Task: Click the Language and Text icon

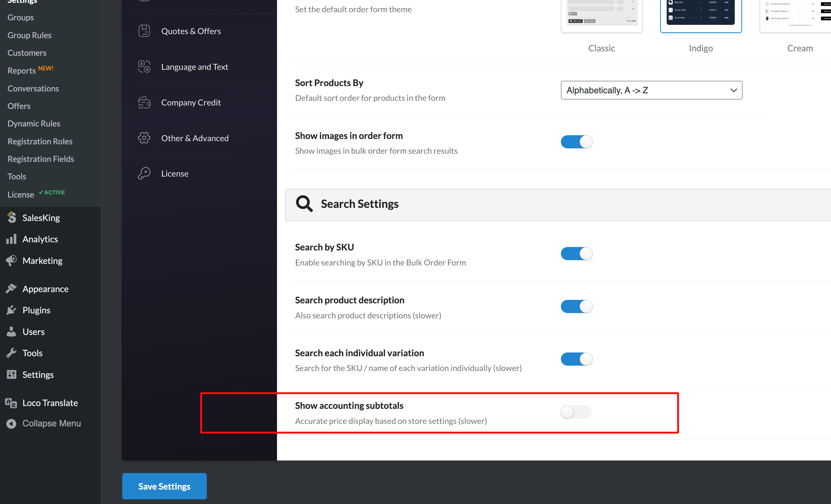Action: [144, 67]
